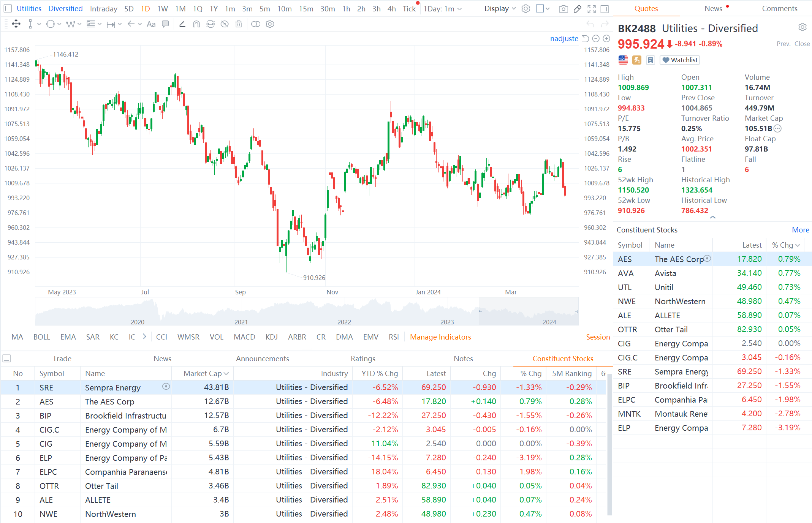
Task: Toggle the magnet snap tool
Action: click(196, 24)
